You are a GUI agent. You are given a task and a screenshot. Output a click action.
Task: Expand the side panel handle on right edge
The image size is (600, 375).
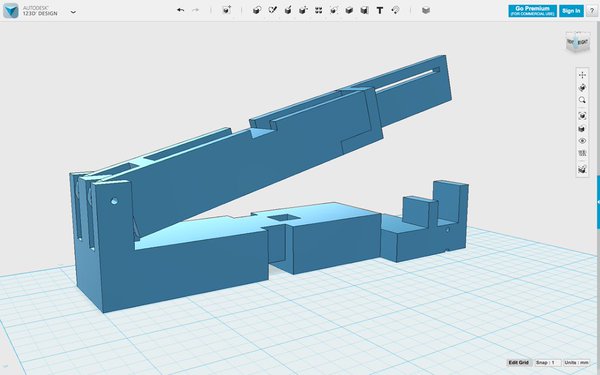pyautogui.click(x=598, y=203)
